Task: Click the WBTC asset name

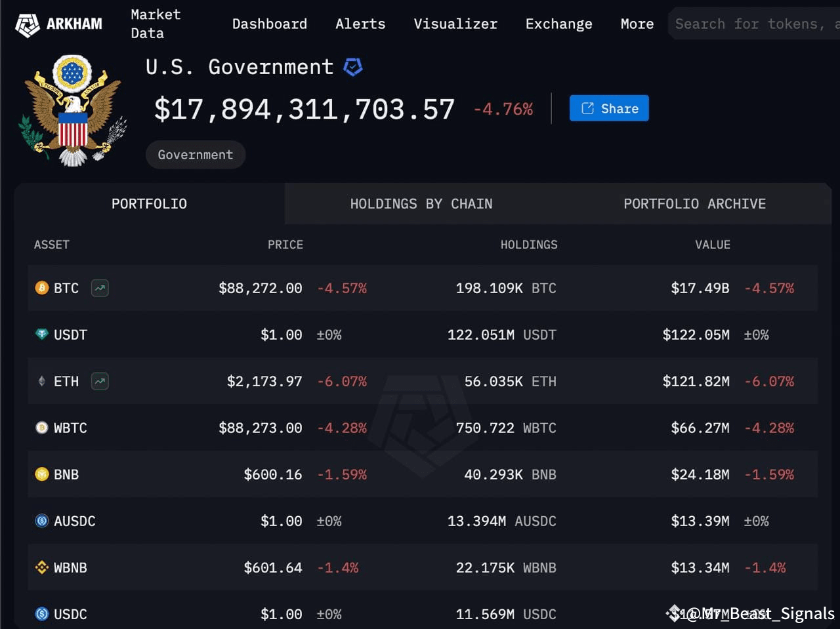Action: [x=70, y=428]
